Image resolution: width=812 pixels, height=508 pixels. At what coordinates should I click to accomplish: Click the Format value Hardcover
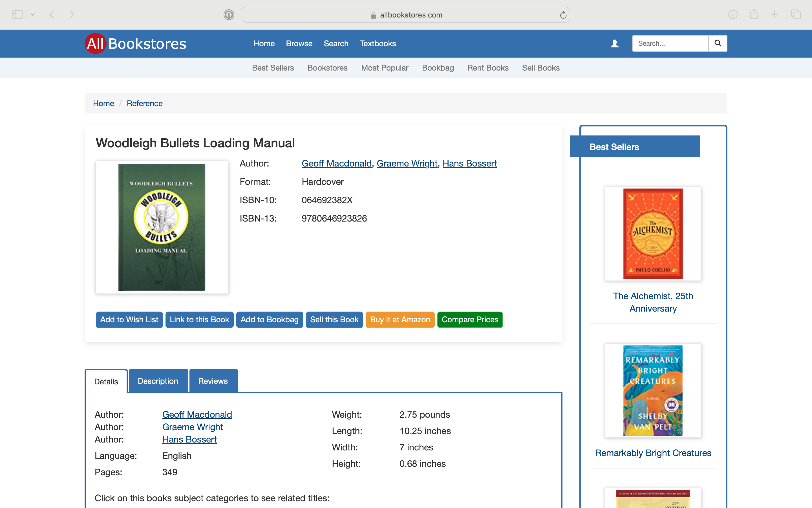coord(323,182)
